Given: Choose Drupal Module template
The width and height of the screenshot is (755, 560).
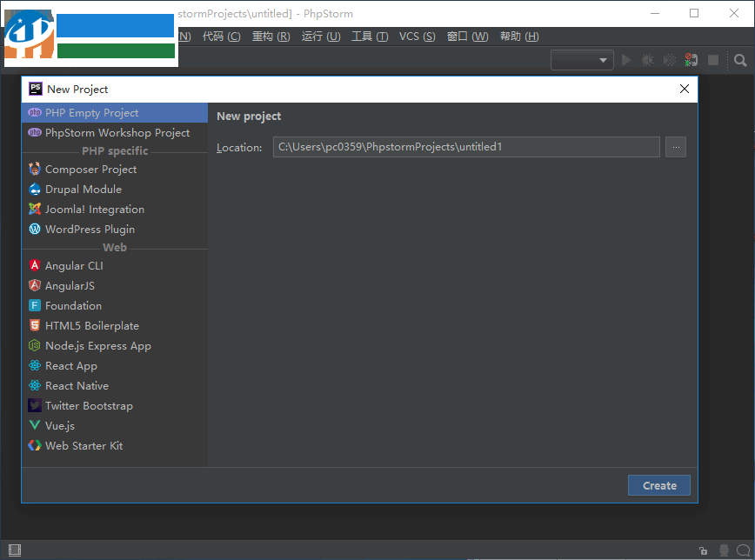Looking at the screenshot, I should click(x=115, y=190).
